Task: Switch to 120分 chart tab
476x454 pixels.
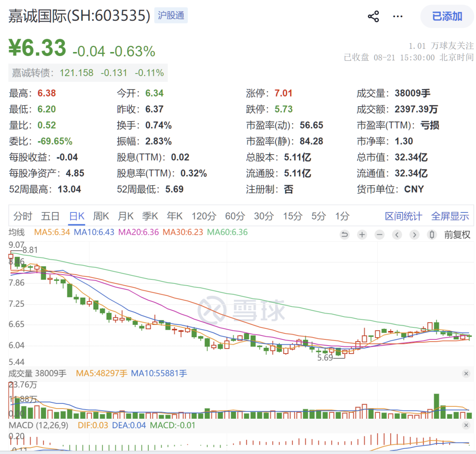Action: [x=204, y=216]
